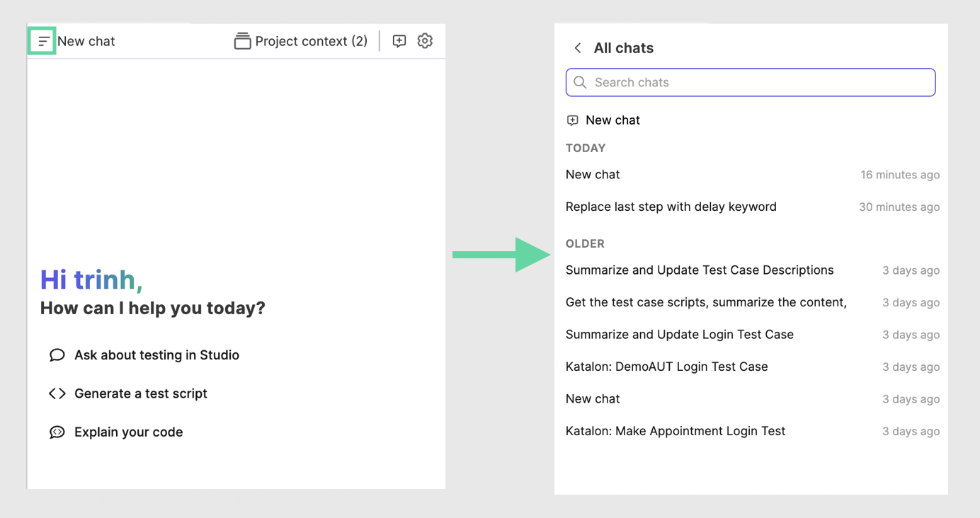Open the settings gear icon
Screen dimensions: 980x518
[x=425, y=41]
